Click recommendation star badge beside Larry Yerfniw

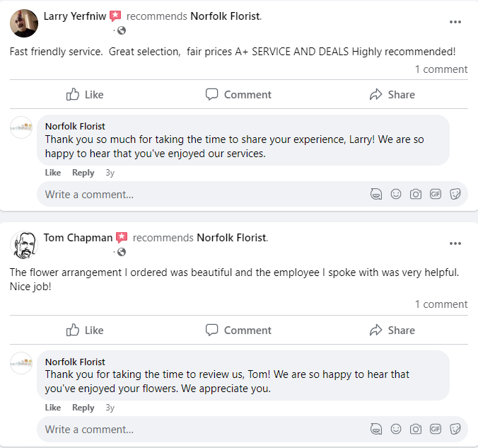coord(115,16)
